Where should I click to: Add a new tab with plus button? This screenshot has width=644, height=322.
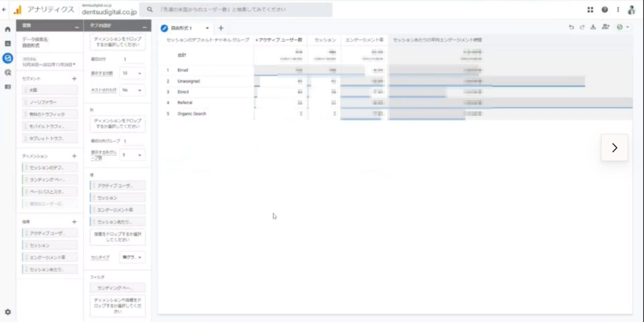click(220, 28)
